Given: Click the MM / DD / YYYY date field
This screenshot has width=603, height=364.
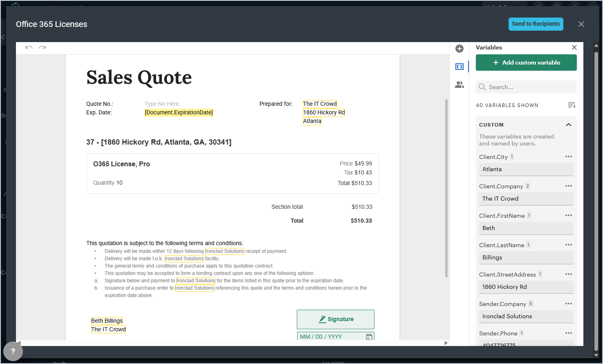Looking at the screenshot, I should point(336,337).
